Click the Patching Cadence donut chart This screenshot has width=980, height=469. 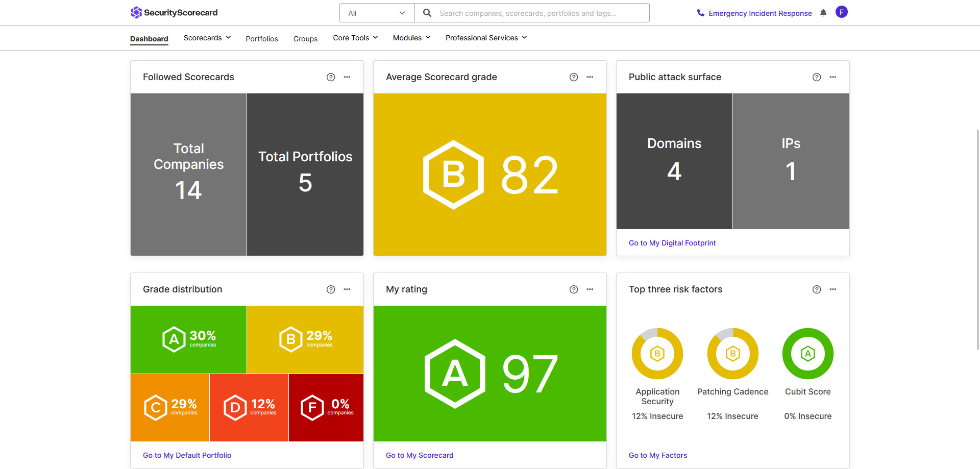coord(732,354)
